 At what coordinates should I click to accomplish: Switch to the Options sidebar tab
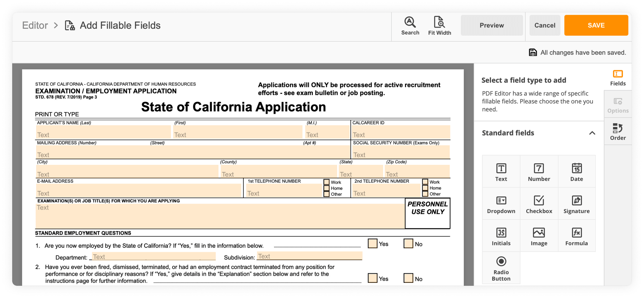(618, 105)
